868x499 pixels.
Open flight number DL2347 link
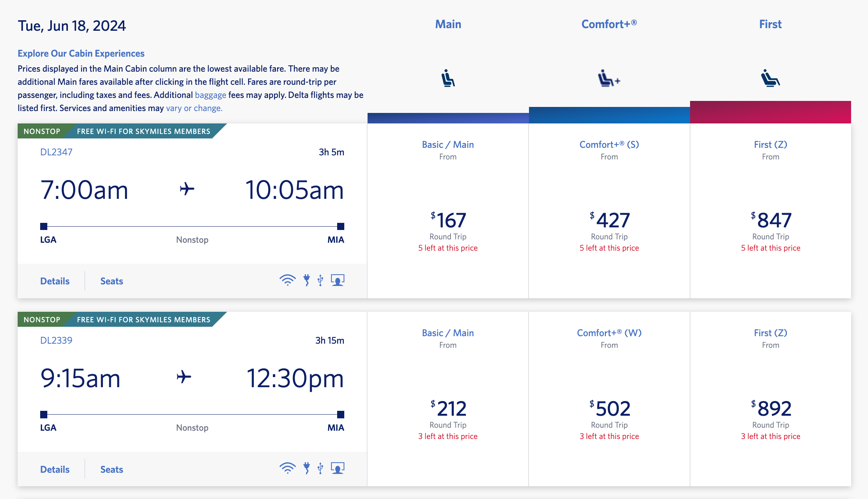click(x=56, y=152)
